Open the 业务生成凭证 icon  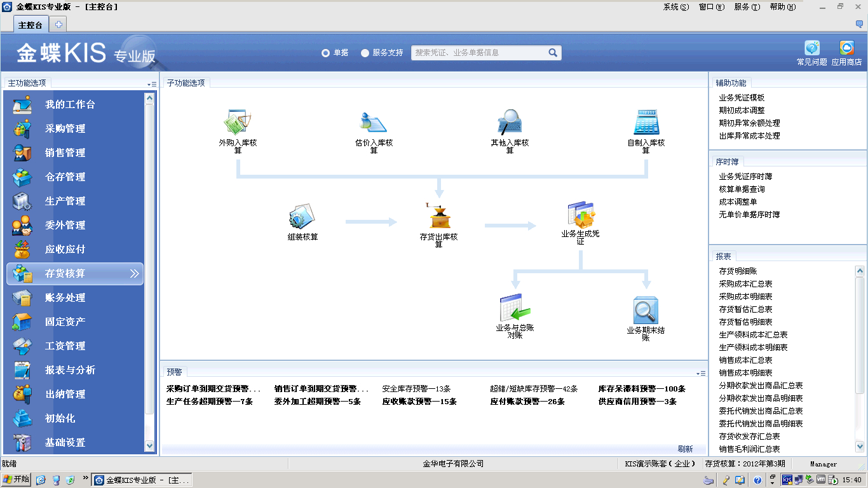click(580, 215)
